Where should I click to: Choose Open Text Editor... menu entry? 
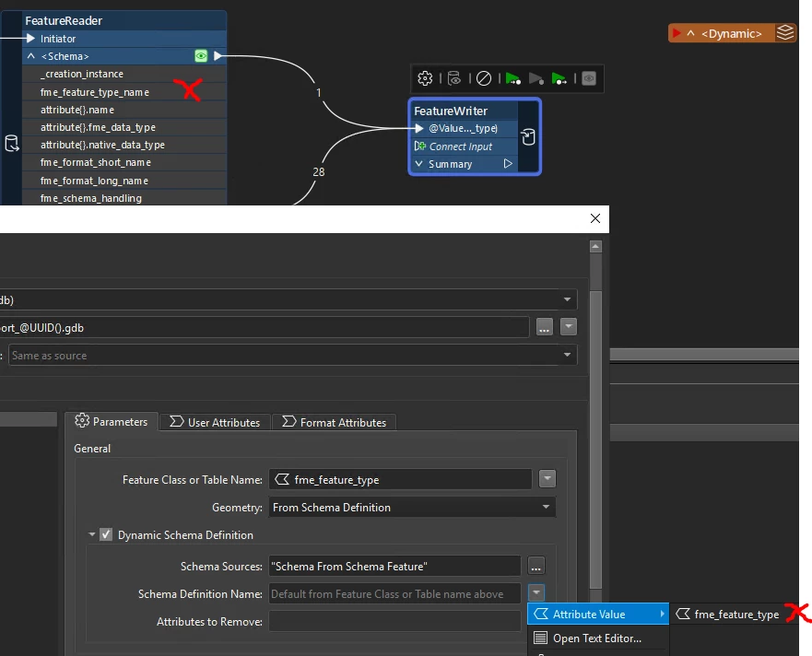tap(598, 638)
